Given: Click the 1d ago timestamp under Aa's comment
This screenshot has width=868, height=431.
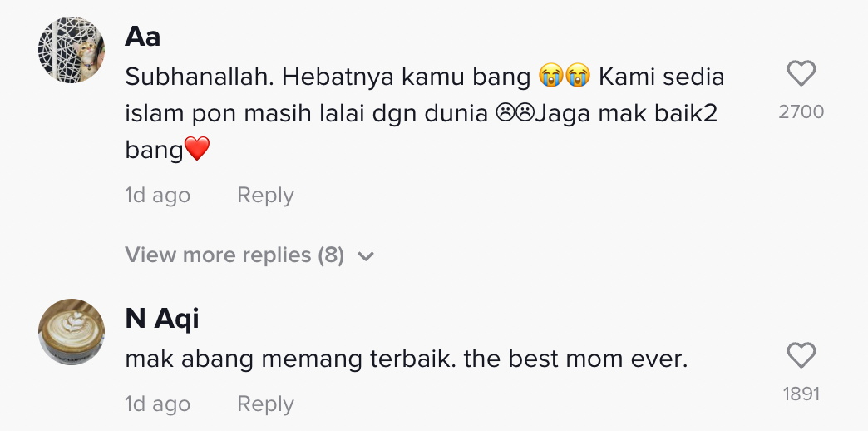Looking at the screenshot, I should pos(157,196).
